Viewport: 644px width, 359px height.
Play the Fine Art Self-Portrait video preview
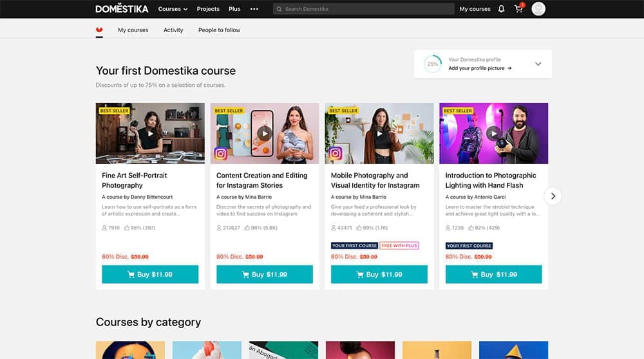click(x=150, y=133)
